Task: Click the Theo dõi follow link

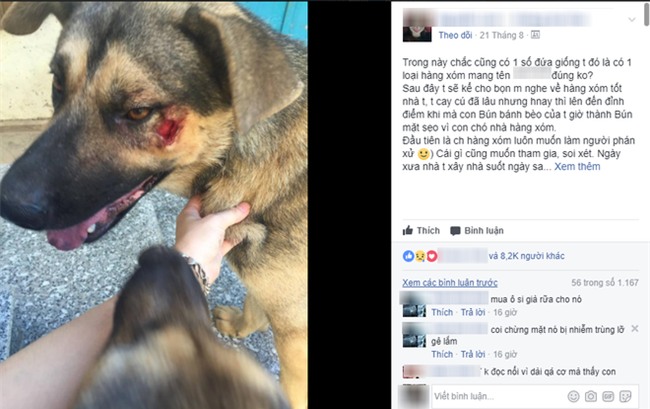Action: [x=455, y=35]
